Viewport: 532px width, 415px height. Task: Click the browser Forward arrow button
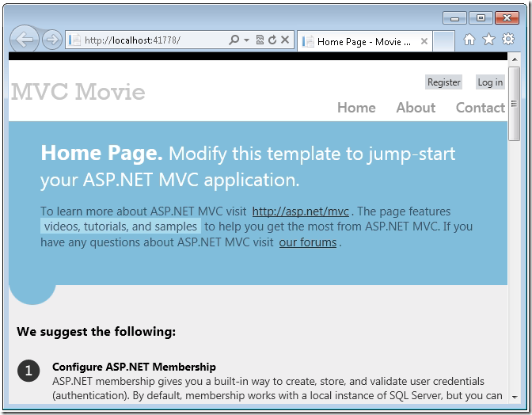tap(52, 40)
